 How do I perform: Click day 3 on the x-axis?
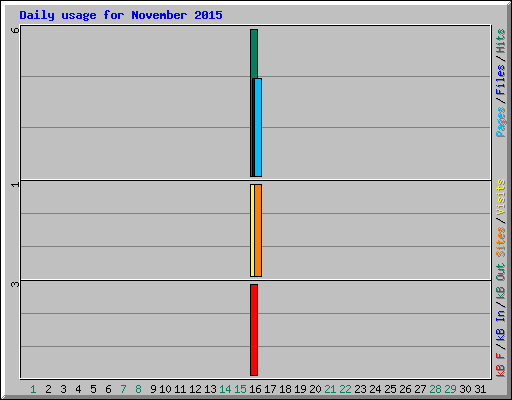(x=63, y=389)
